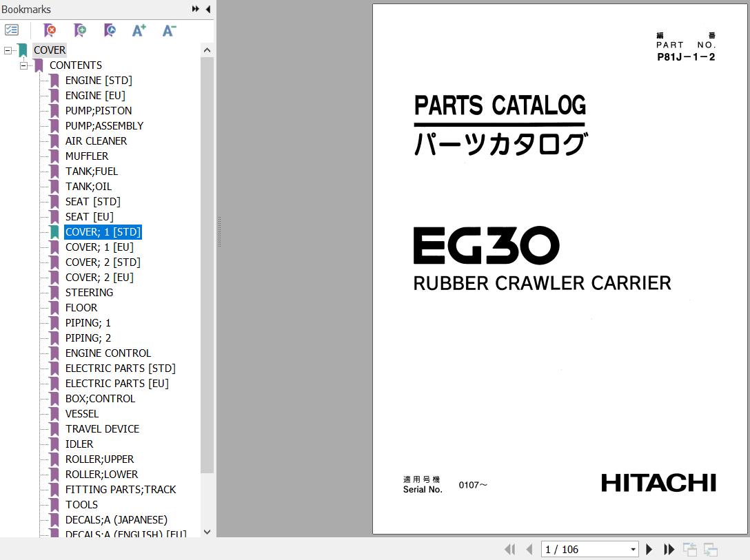The image size is (750, 560).
Task: Open the PIPING; 2 bookmark
Action: point(88,338)
